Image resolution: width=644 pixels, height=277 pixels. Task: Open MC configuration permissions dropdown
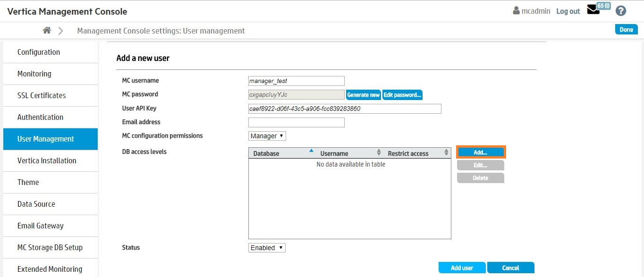267,136
